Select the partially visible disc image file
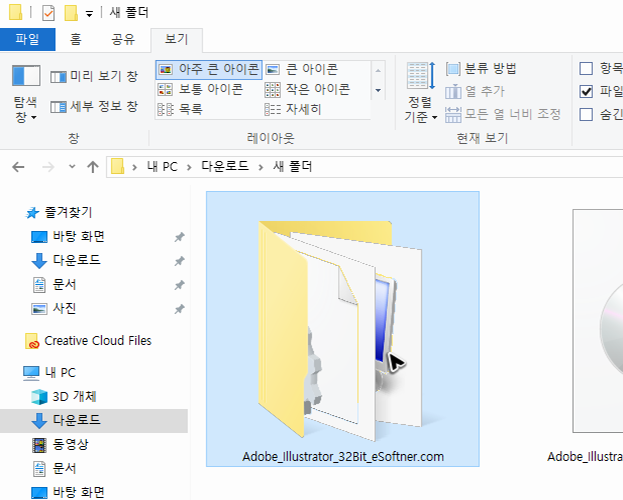The width and height of the screenshot is (623, 500). click(x=598, y=321)
